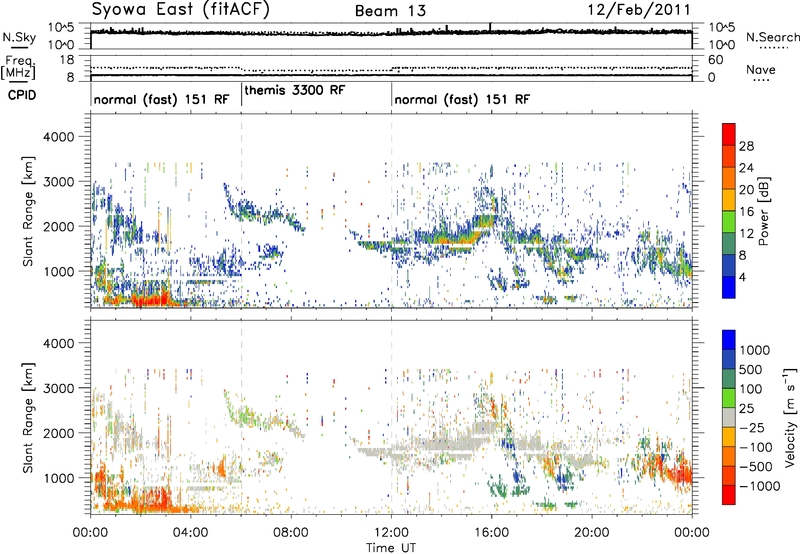Click the 'CPID' row label

(x=22, y=95)
